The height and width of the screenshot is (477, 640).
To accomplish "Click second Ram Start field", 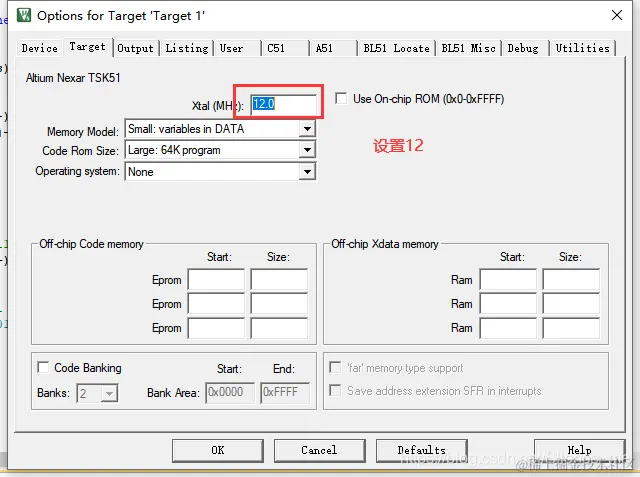I will (508, 304).
